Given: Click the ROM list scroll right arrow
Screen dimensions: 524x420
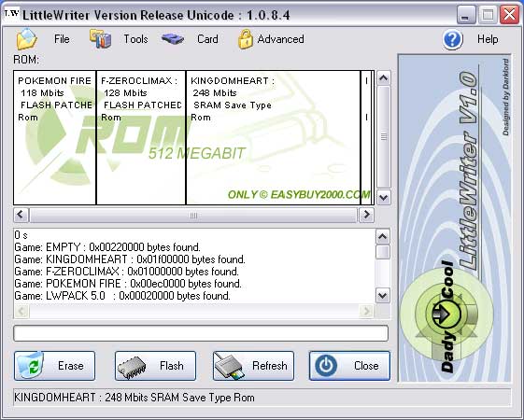Looking at the screenshot, I should [x=366, y=215].
